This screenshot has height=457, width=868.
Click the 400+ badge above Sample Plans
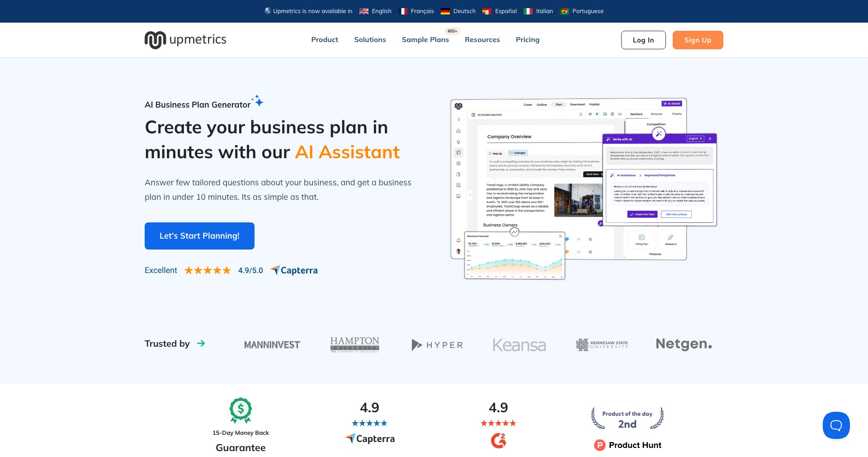[x=452, y=31]
